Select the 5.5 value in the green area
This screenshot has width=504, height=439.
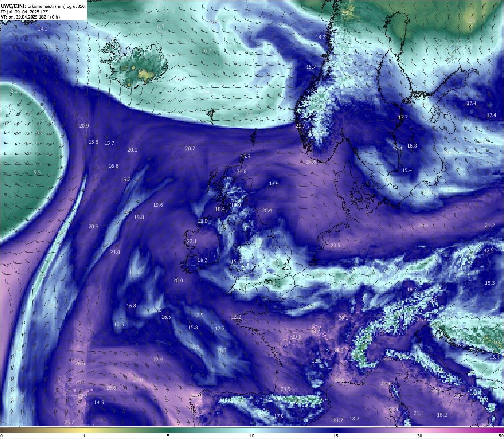pyautogui.click(x=37, y=172)
